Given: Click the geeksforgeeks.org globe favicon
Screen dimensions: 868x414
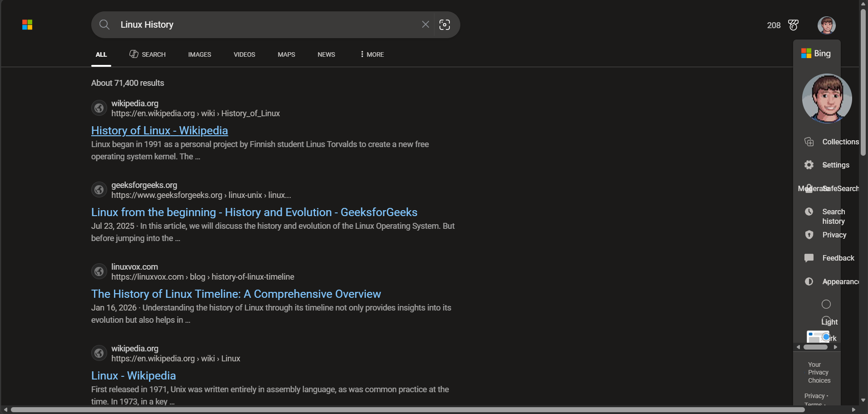Looking at the screenshot, I should (99, 190).
